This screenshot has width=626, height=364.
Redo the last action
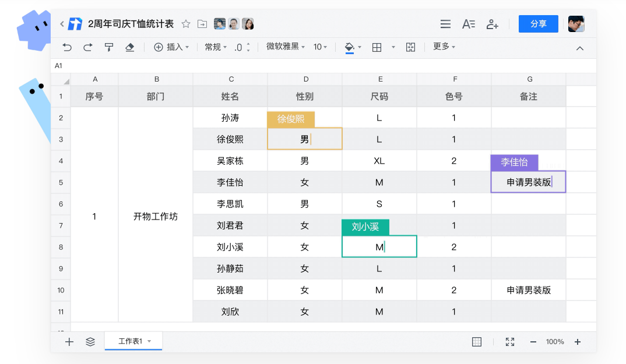click(x=87, y=47)
